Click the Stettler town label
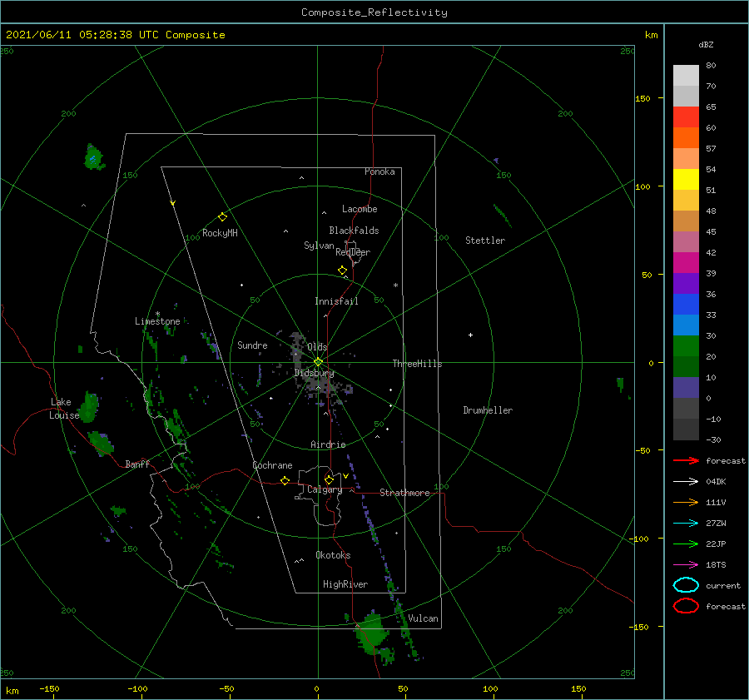749x700 pixels. coord(485,241)
